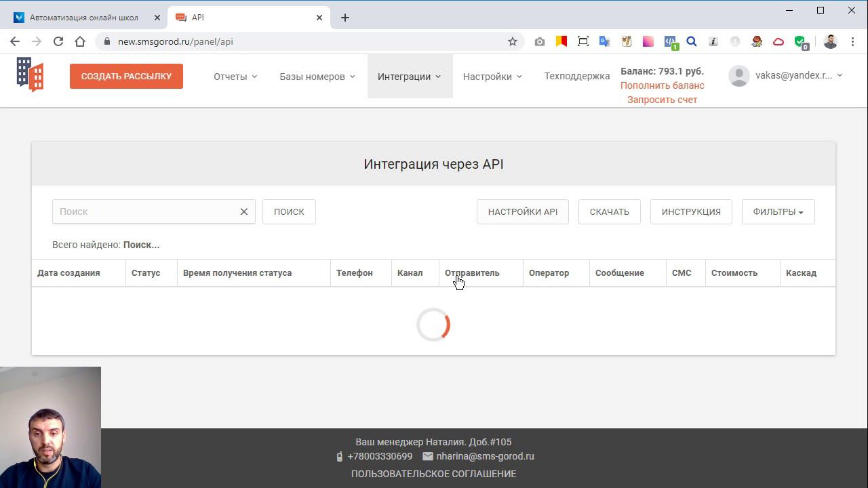Open the blue code tag extension
The width and height of the screenshot is (868, 488).
click(x=671, y=43)
